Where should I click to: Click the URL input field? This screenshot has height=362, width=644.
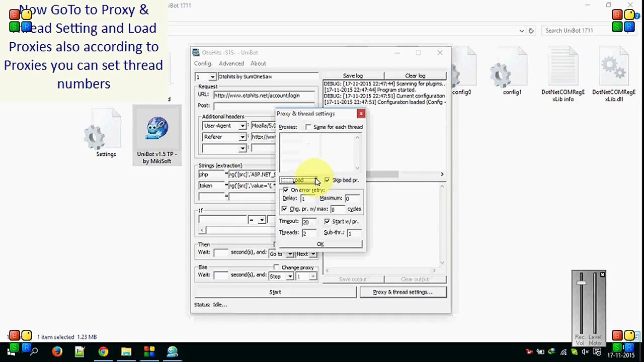[265, 96]
